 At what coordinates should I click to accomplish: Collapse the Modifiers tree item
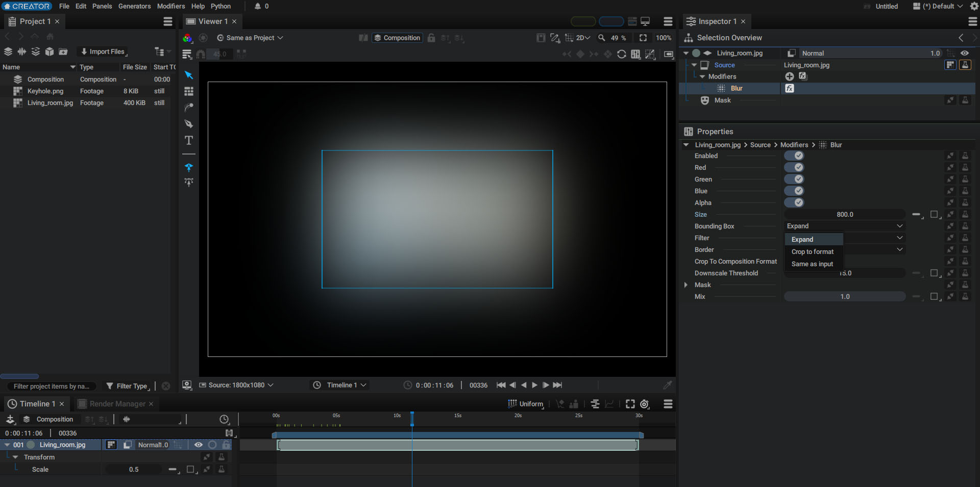[x=702, y=76]
